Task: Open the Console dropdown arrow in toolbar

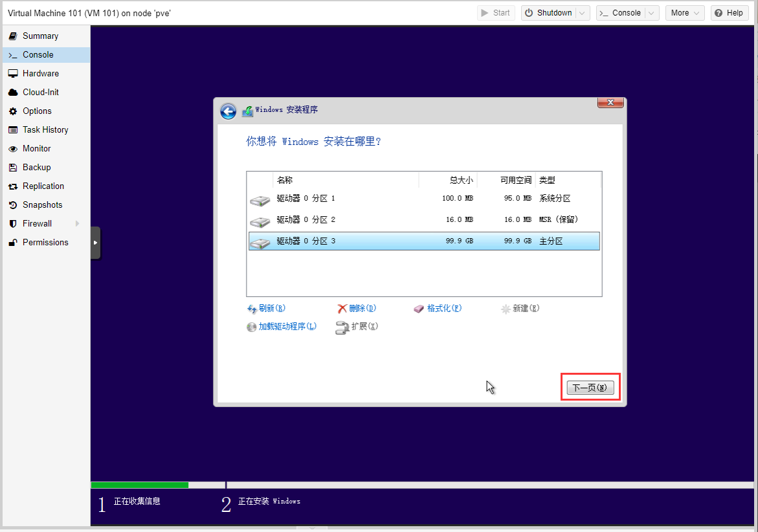Action: point(652,13)
